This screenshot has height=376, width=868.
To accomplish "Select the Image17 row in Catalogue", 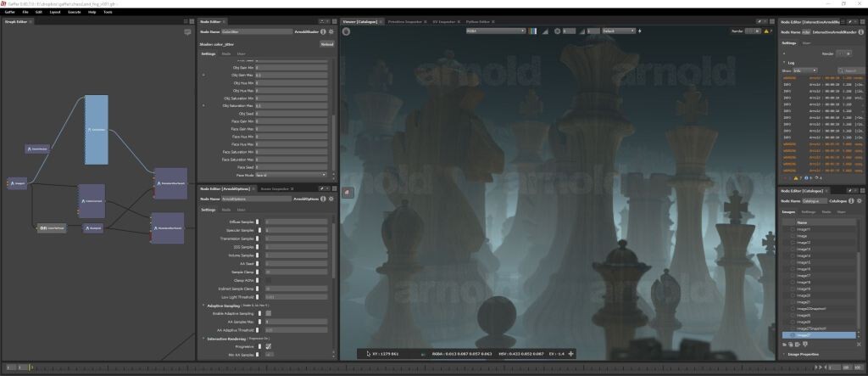I will (819, 276).
